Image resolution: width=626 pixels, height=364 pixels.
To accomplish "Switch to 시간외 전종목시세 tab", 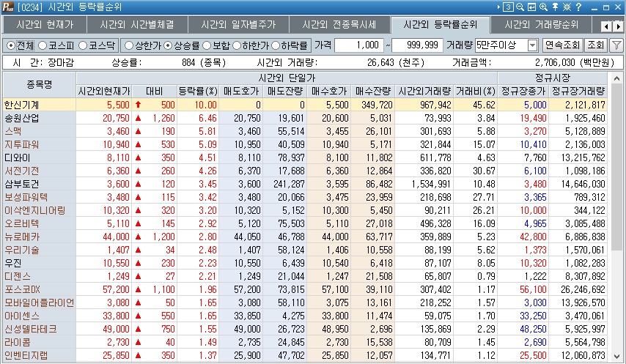I will (x=339, y=25).
